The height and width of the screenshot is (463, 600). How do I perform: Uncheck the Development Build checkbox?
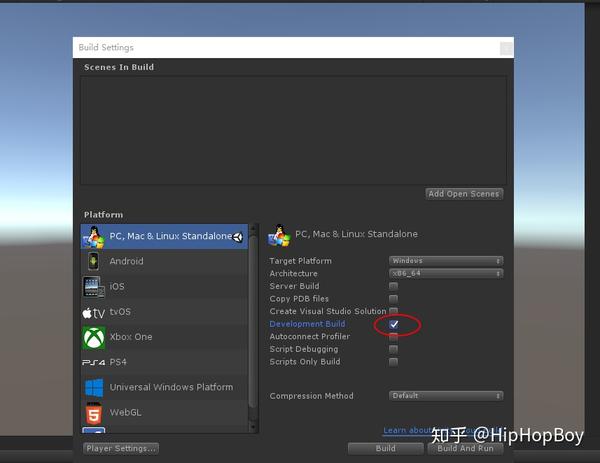393,324
